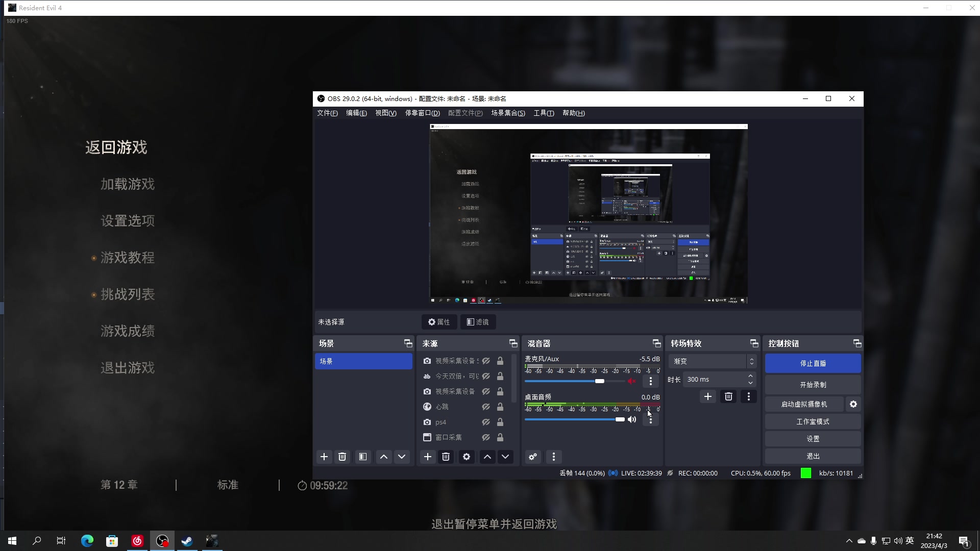Decrease transition duration with down stepper
Image resolution: width=980 pixels, height=551 pixels.
click(750, 383)
